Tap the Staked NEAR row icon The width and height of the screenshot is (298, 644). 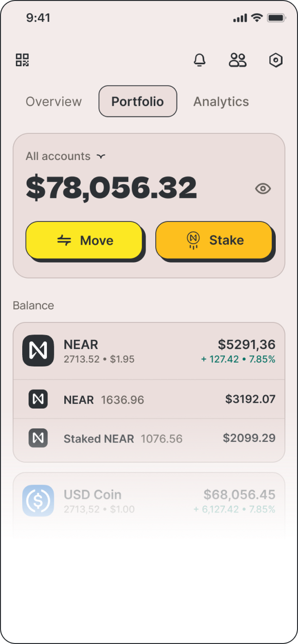[x=38, y=438]
